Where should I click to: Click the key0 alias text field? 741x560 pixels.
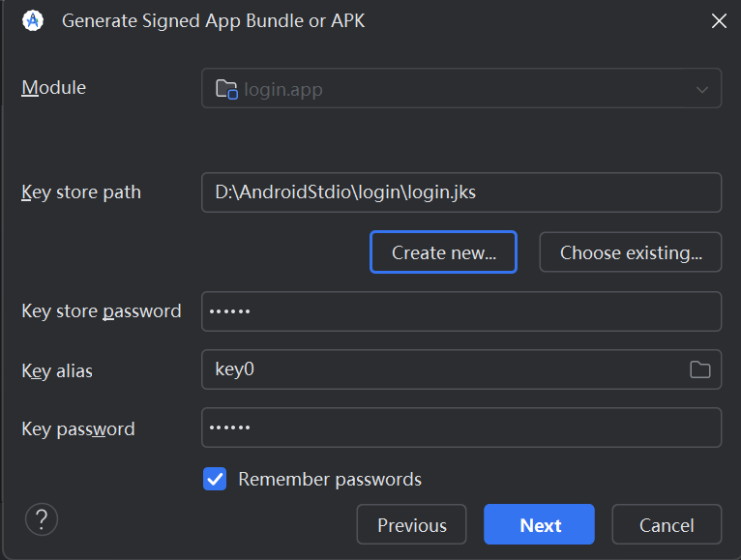[x=441, y=369]
